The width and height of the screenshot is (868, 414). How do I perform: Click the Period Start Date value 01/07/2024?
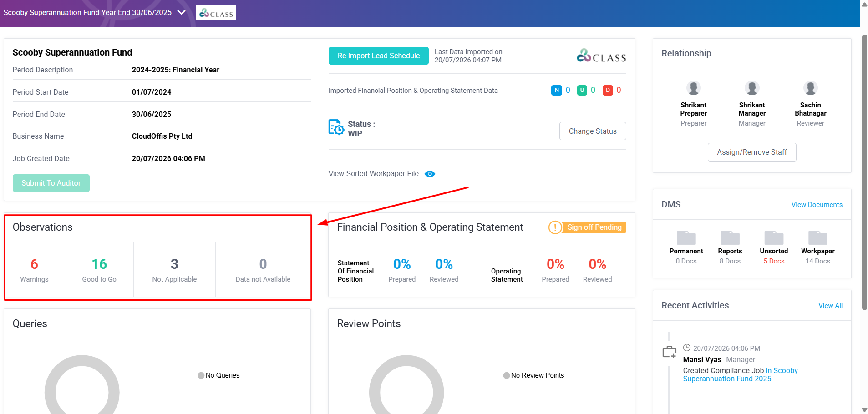click(x=152, y=92)
